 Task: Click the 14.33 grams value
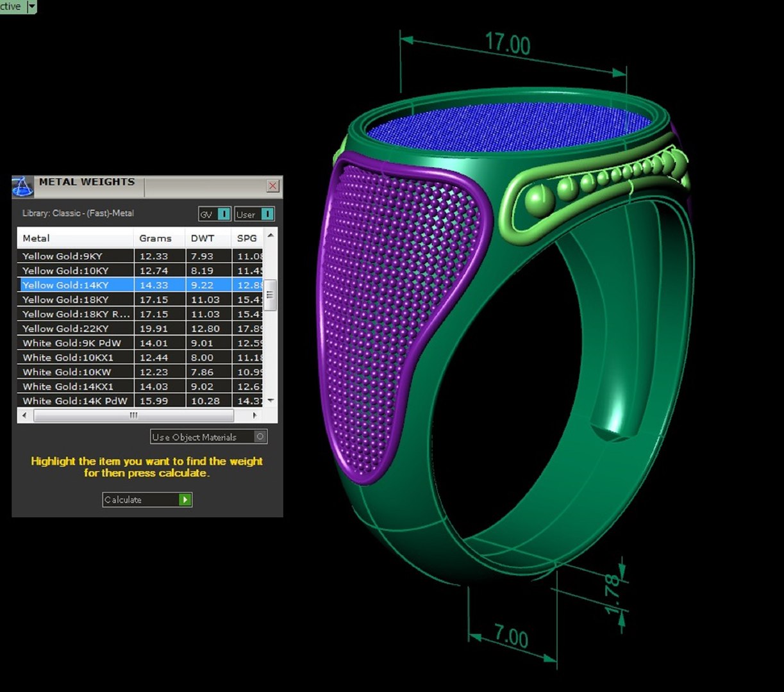(x=154, y=285)
